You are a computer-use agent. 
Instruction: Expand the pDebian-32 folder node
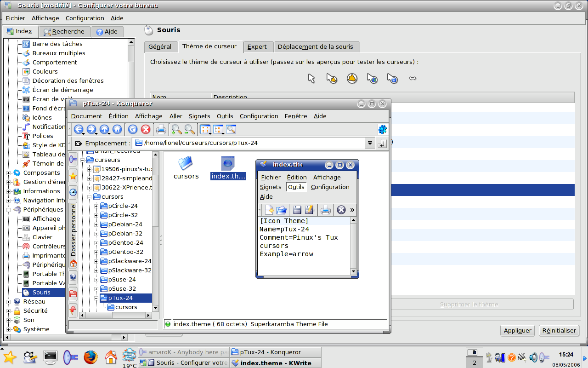pos(97,234)
